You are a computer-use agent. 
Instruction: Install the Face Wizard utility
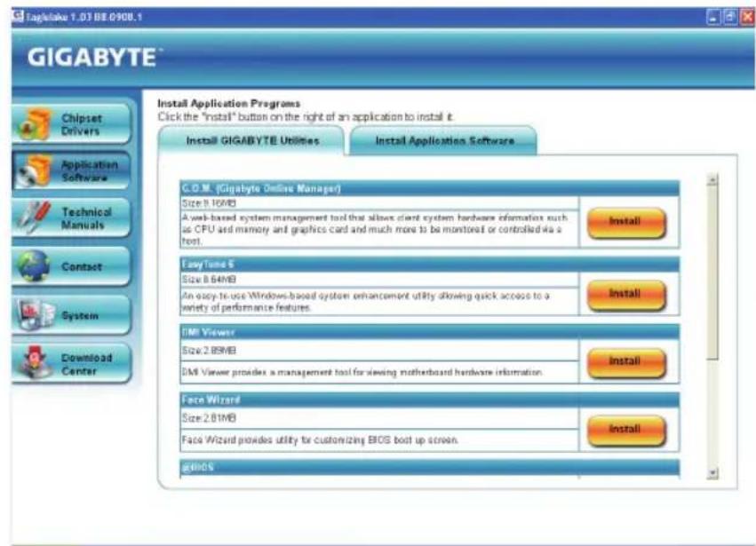(625, 430)
